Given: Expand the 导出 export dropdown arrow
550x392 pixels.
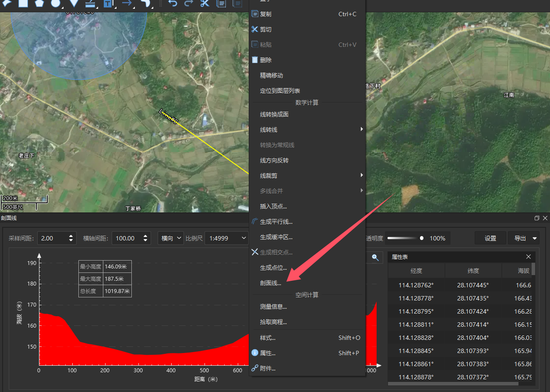Looking at the screenshot, I should tap(535, 238).
